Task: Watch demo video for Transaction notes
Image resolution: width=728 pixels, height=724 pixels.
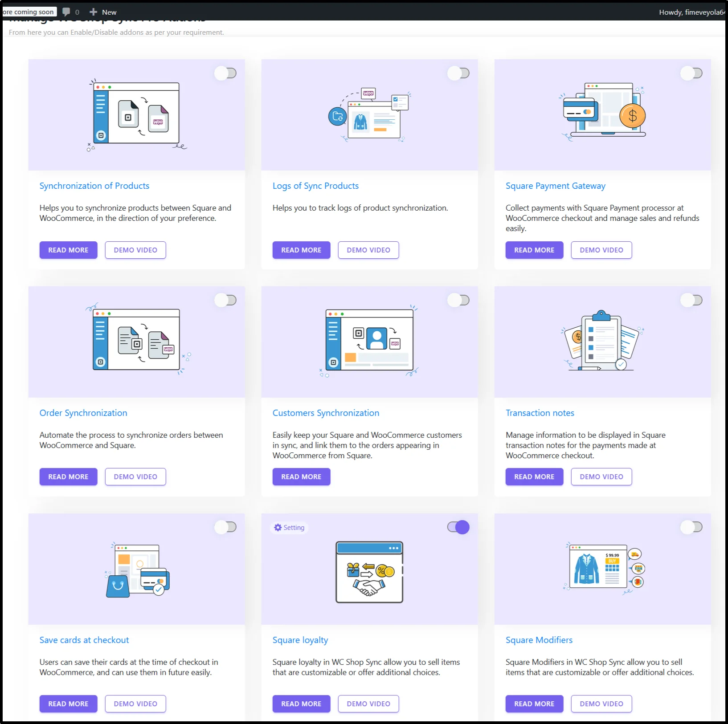Action: (601, 476)
